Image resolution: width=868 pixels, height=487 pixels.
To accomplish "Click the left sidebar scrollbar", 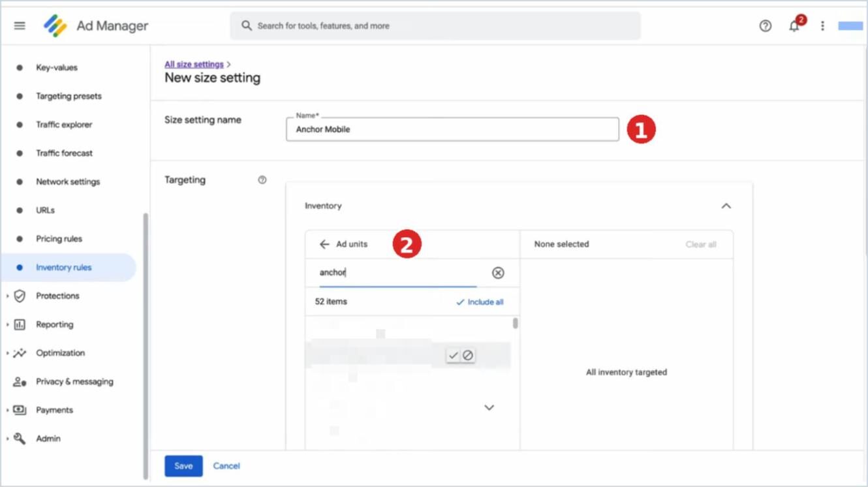I will pos(146,346).
